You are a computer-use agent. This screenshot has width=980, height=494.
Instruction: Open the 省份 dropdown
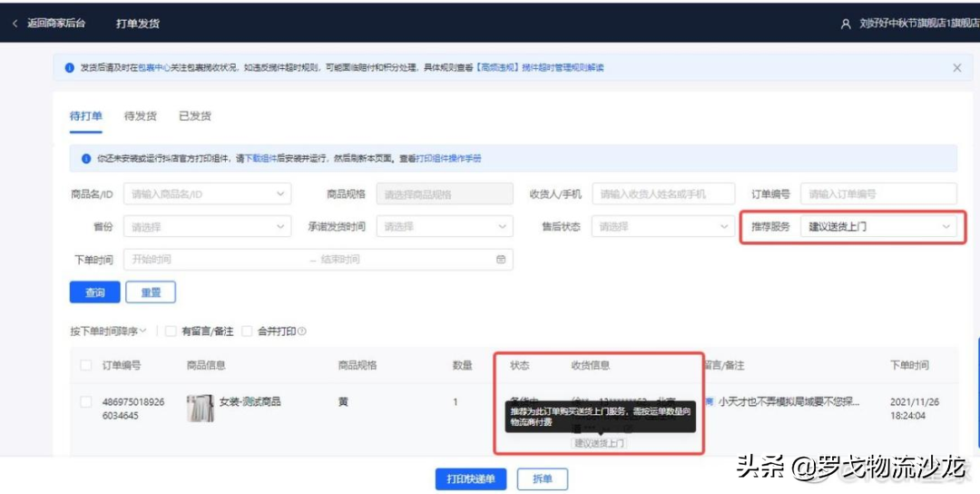(x=207, y=226)
